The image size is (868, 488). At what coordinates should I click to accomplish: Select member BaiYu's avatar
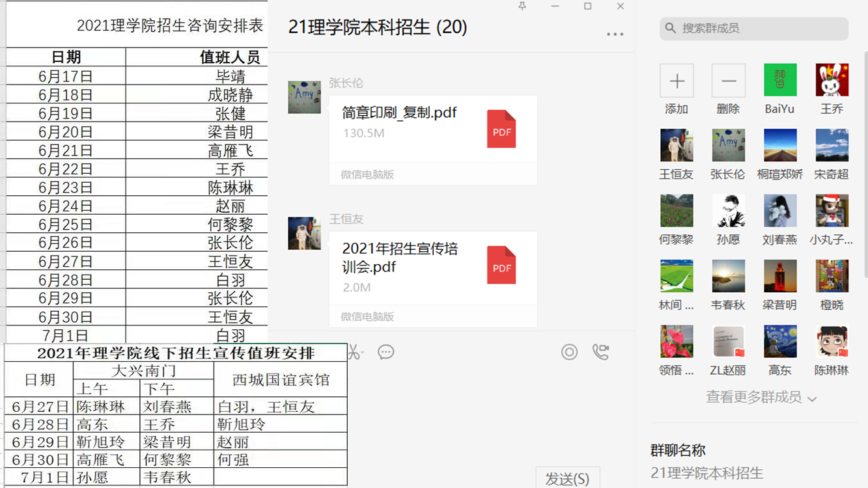pyautogui.click(x=780, y=81)
